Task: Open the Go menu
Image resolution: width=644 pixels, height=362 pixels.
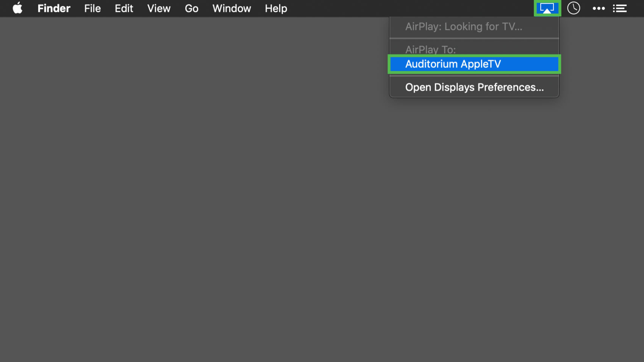Action: tap(191, 8)
